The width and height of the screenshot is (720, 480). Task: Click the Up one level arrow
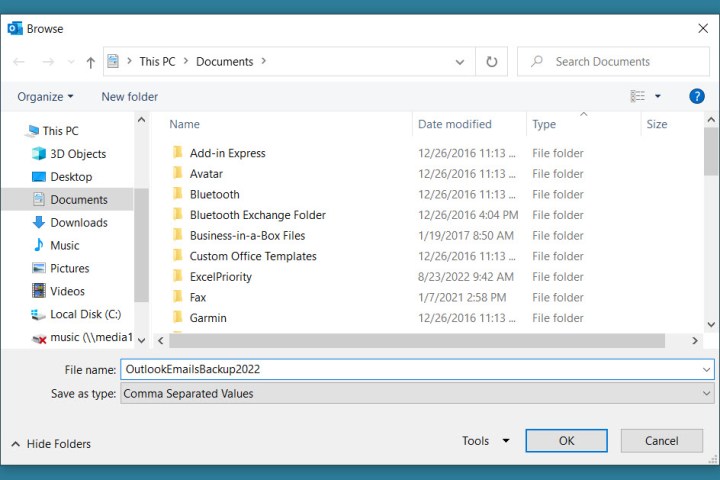point(90,62)
